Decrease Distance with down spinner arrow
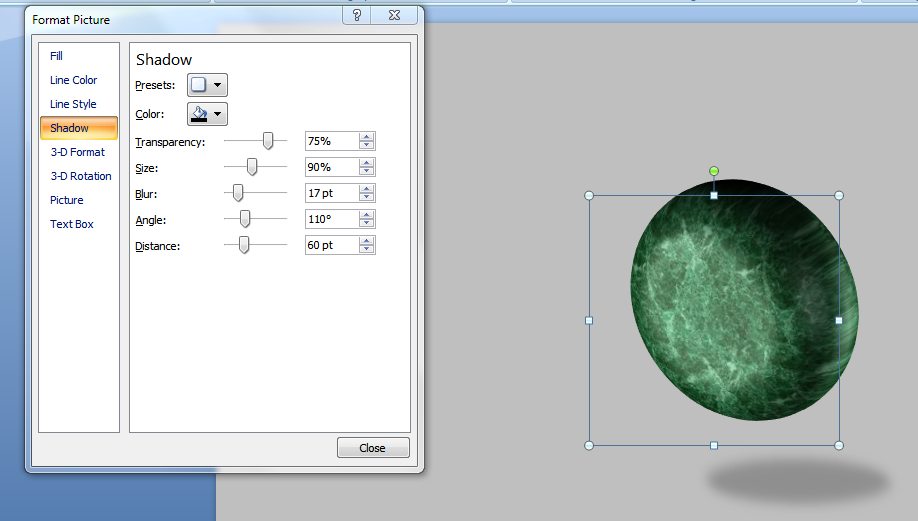The width and height of the screenshot is (918, 521). point(366,249)
